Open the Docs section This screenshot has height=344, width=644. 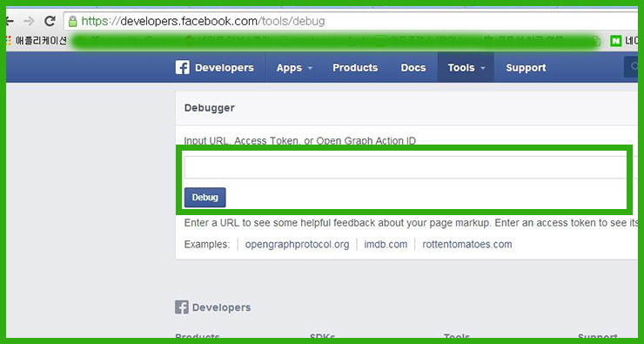click(x=413, y=67)
